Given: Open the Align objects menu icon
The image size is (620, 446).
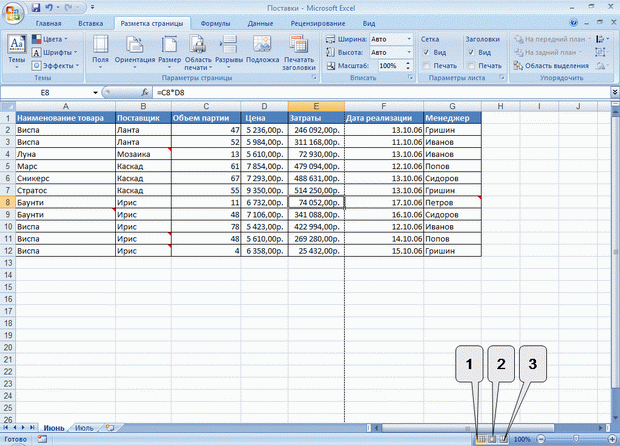Looking at the screenshot, I should click(x=602, y=39).
